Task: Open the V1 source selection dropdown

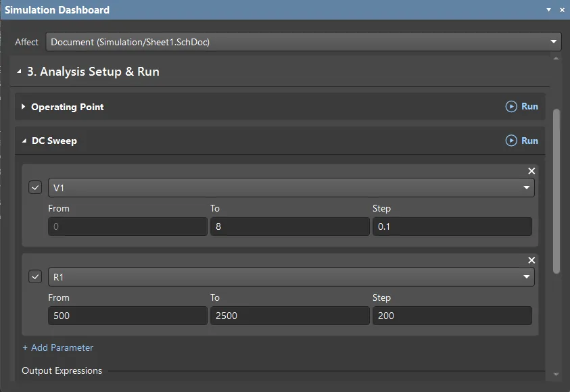Action: pos(527,187)
